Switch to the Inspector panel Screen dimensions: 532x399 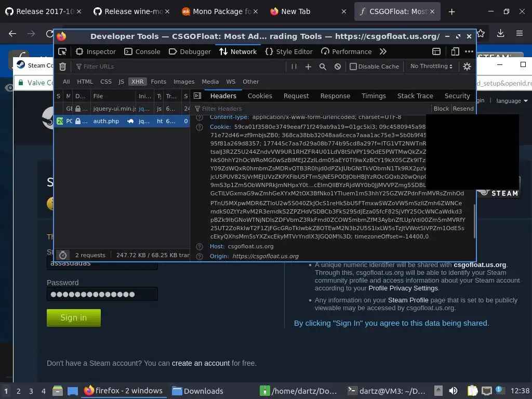(x=96, y=51)
